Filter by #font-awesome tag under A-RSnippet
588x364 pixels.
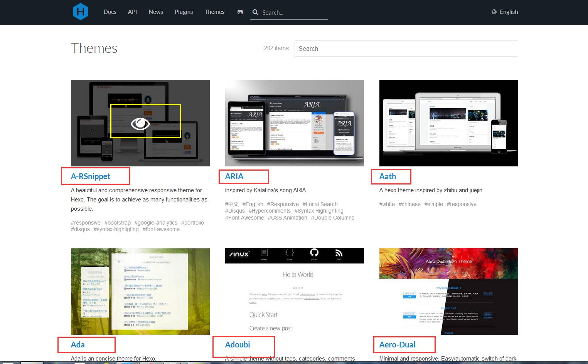[161, 229]
